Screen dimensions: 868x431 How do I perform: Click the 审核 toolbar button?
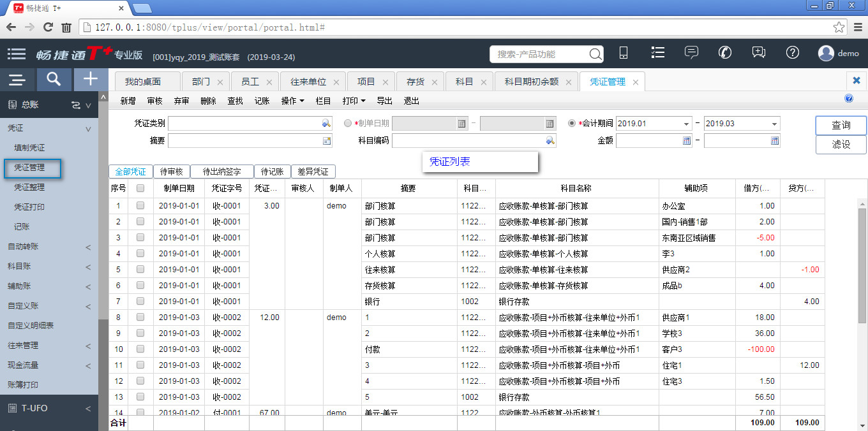coord(154,101)
